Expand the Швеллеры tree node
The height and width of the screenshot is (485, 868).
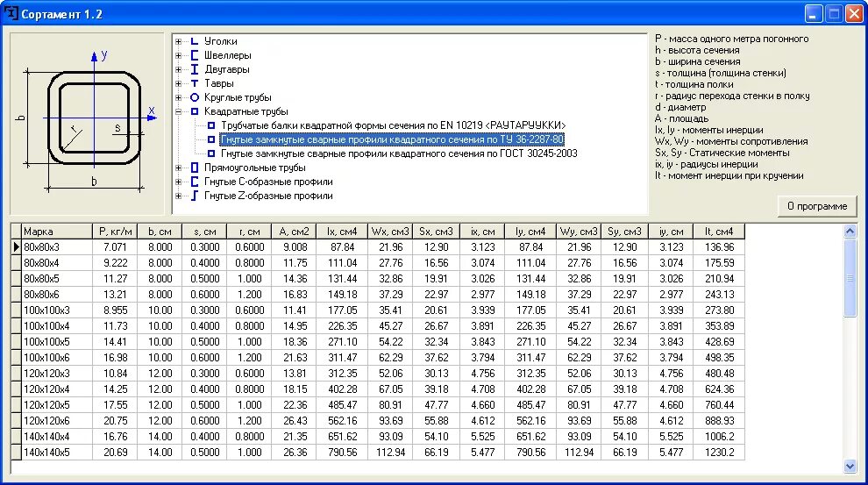coord(178,55)
